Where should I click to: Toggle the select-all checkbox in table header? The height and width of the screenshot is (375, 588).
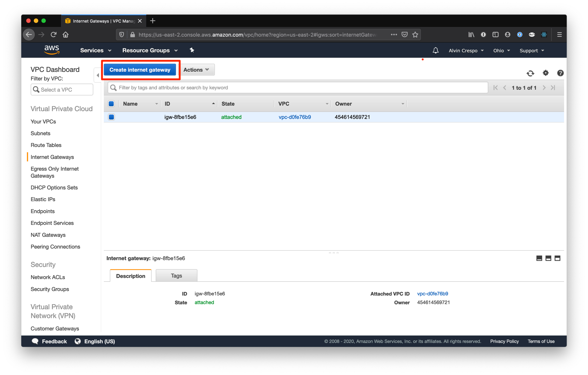[111, 103]
